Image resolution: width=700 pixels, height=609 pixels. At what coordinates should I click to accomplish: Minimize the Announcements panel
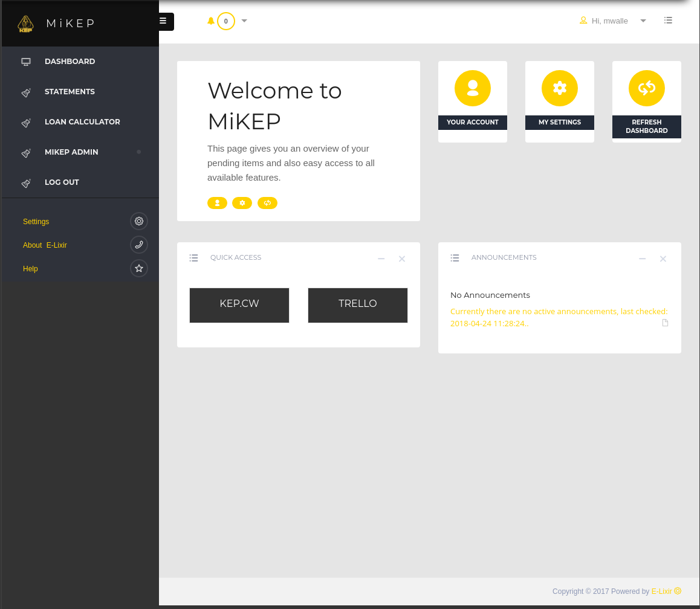643,259
